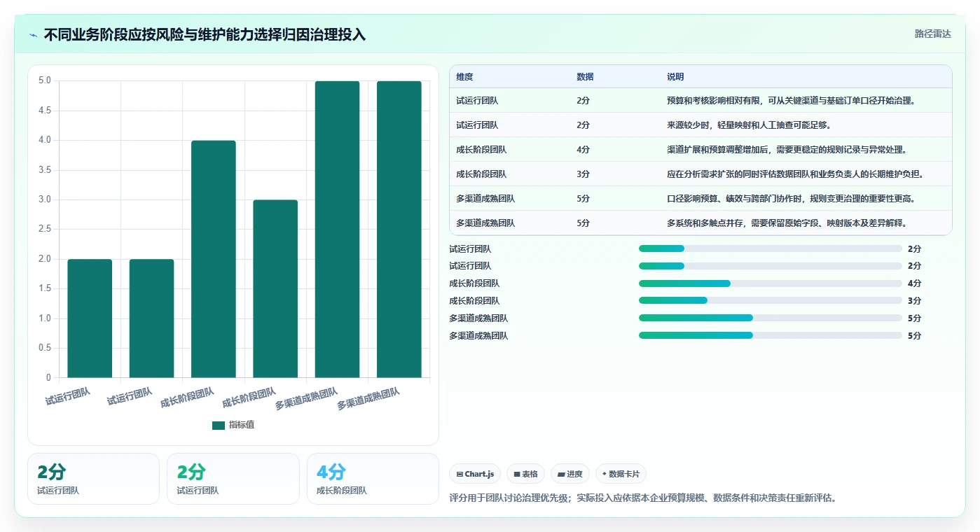Image resolution: width=980 pixels, height=532 pixels.
Task: Click the 3.5 label on the Y axis
Action: click(x=45, y=170)
